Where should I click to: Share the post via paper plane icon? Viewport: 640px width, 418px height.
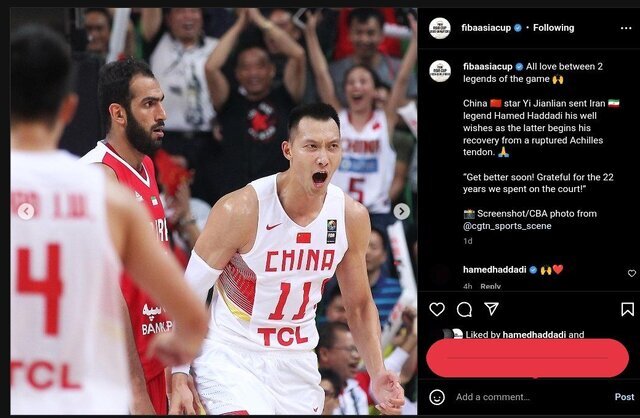(491, 309)
